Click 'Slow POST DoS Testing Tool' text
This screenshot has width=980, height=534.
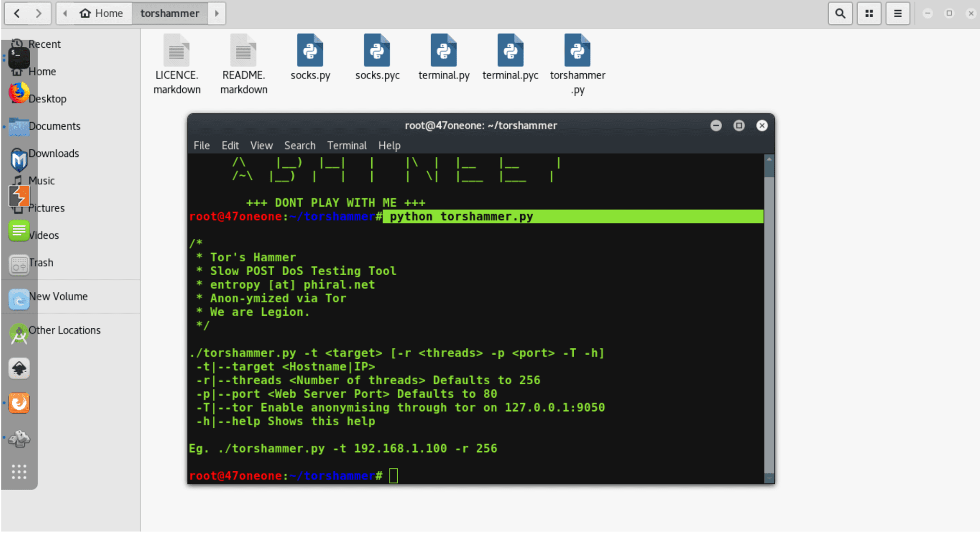point(303,271)
